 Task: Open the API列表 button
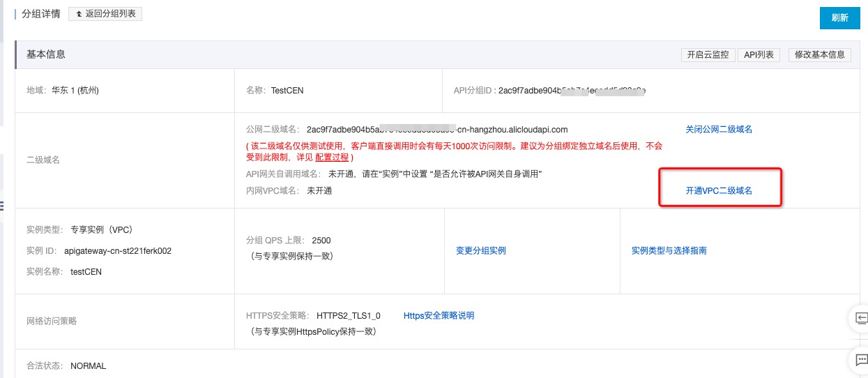[x=759, y=55]
